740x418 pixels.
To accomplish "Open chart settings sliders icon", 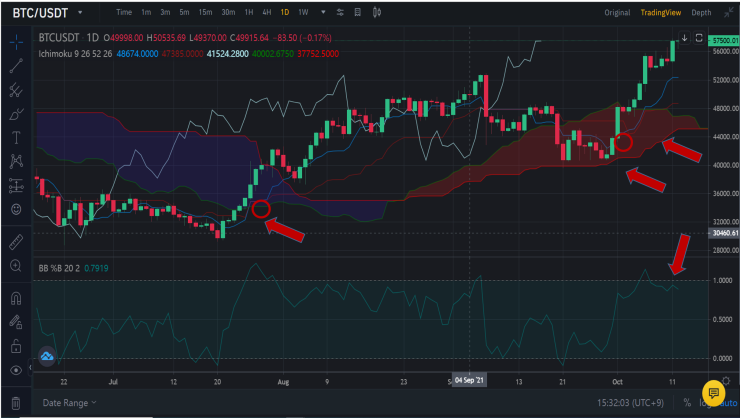I will coord(340,12).
